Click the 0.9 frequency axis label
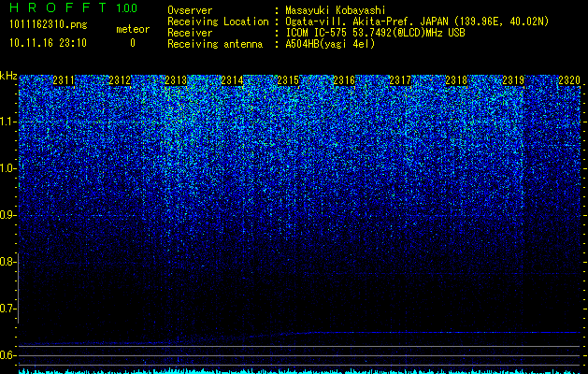Image resolution: width=588 pixels, height=374 pixels. (x=7, y=215)
